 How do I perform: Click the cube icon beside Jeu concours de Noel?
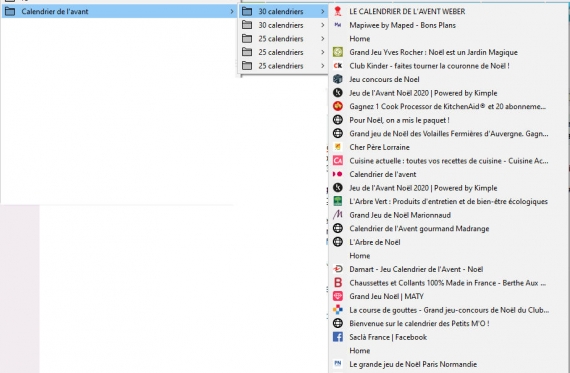pyautogui.click(x=338, y=79)
